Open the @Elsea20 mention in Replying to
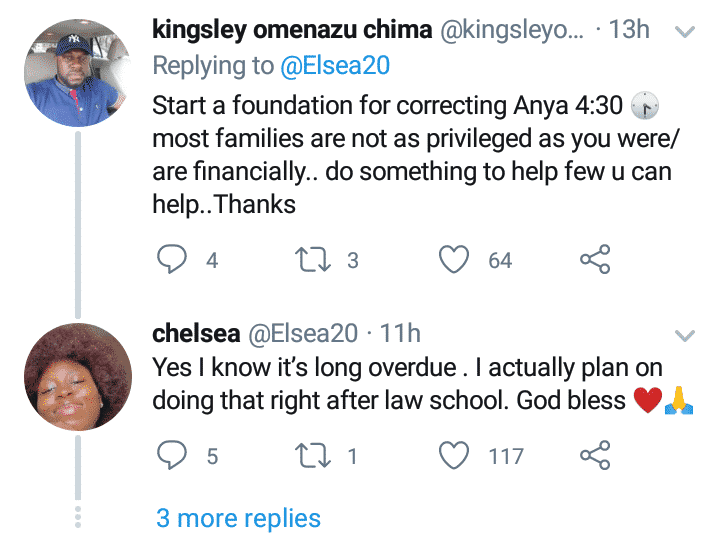 click(335, 66)
